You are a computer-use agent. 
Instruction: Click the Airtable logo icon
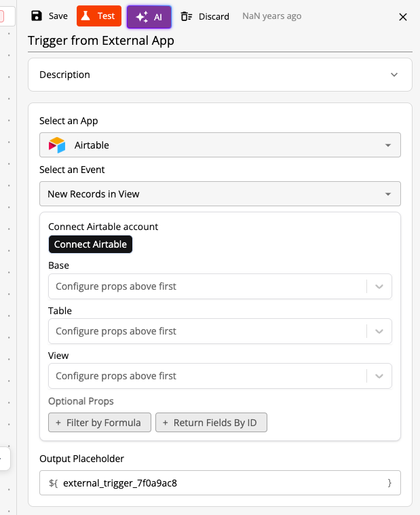[x=57, y=145]
